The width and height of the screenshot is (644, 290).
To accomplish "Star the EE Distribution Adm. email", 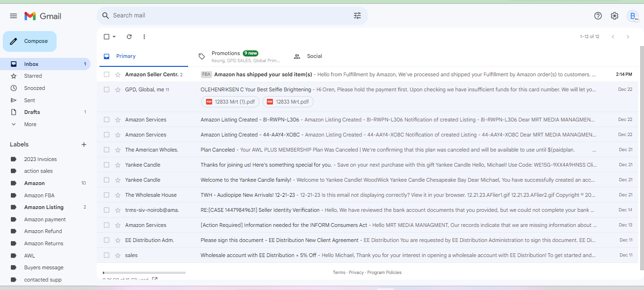I will point(118,240).
